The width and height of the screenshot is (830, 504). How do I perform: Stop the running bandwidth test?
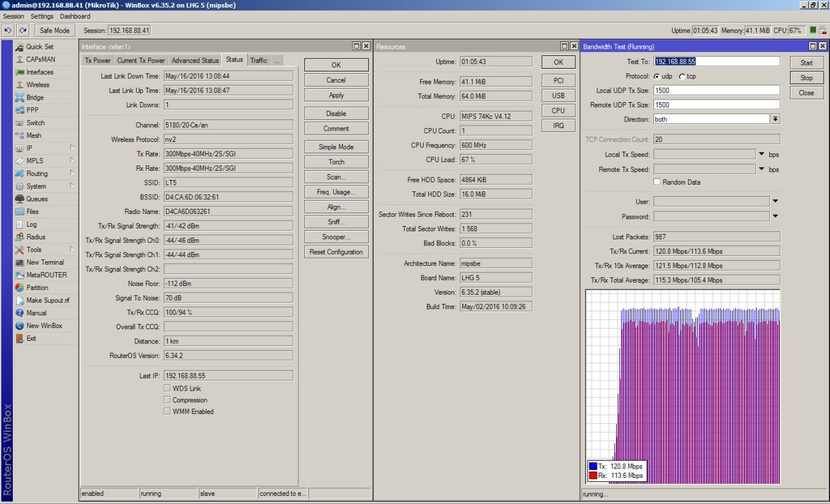point(806,78)
